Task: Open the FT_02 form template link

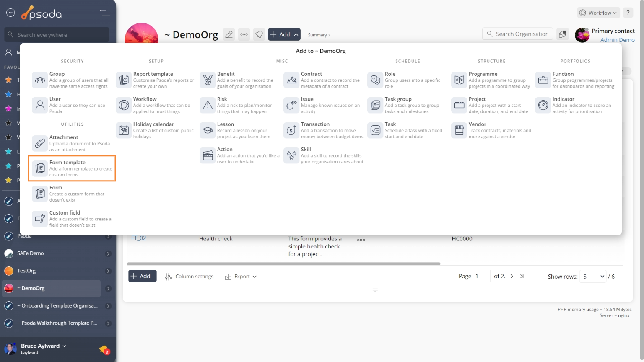Action: coord(139,238)
